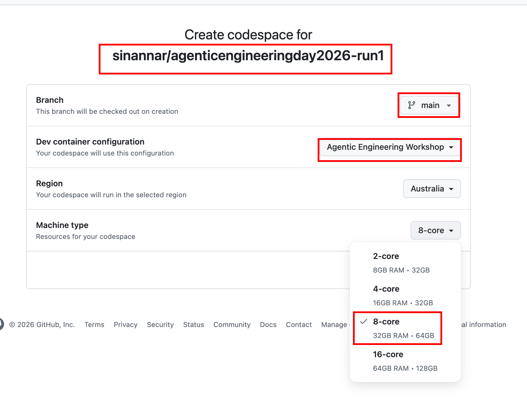This screenshot has height=420, width=527.
Task: Click the Branch setting label
Action: pyautogui.click(x=50, y=100)
